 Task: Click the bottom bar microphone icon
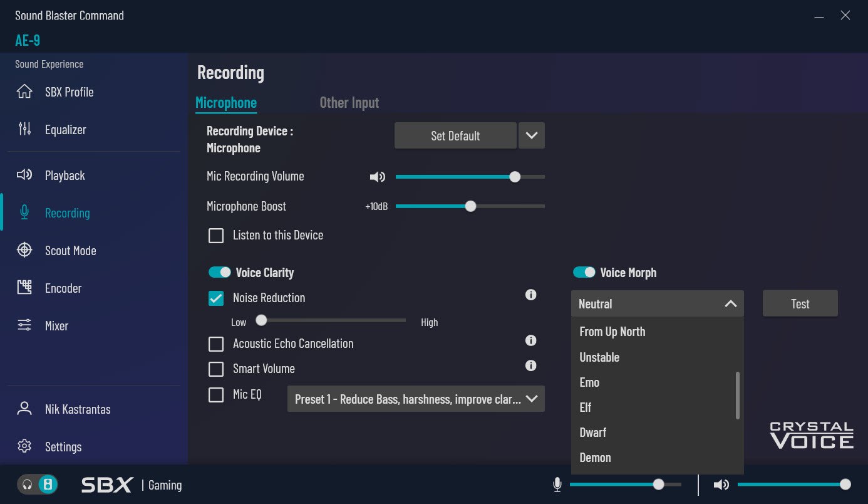pyautogui.click(x=557, y=485)
